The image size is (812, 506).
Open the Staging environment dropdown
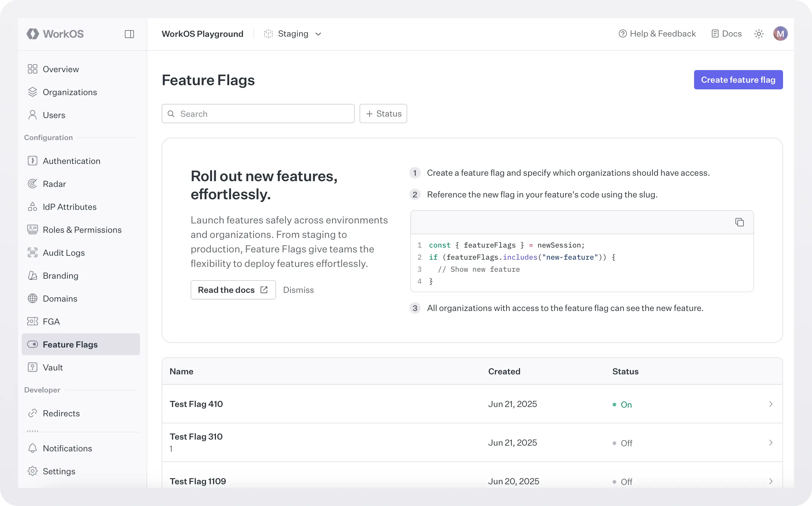pos(293,34)
